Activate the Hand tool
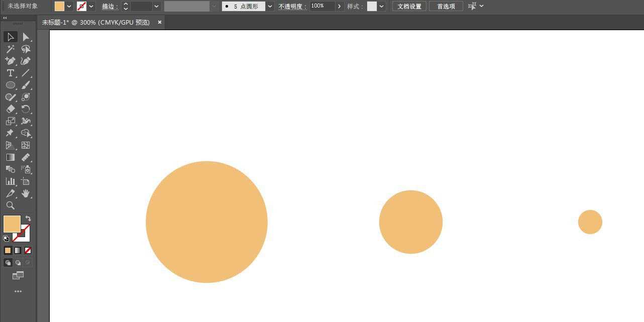Image resolution: width=644 pixels, height=322 pixels. 26,193
